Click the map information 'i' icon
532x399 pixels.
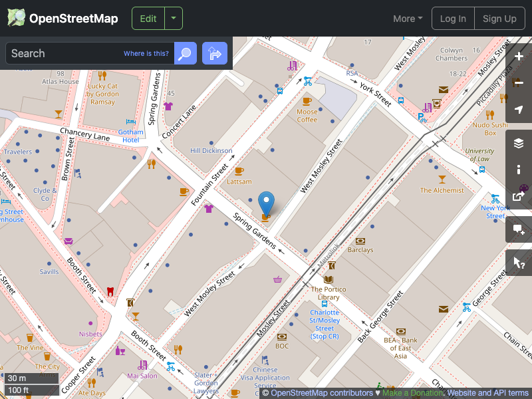tap(519, 169)
